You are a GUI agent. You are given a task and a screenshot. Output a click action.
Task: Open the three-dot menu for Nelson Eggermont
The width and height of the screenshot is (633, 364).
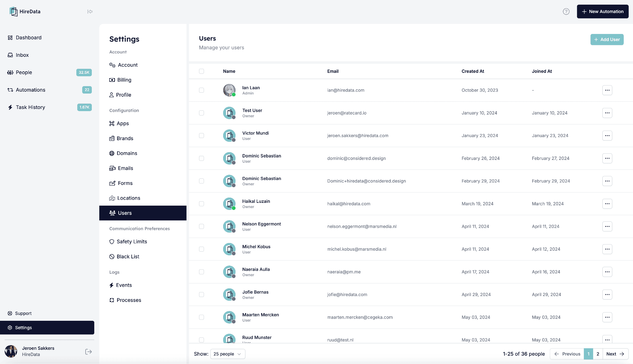pyautogui.click(x=607, y=226)
